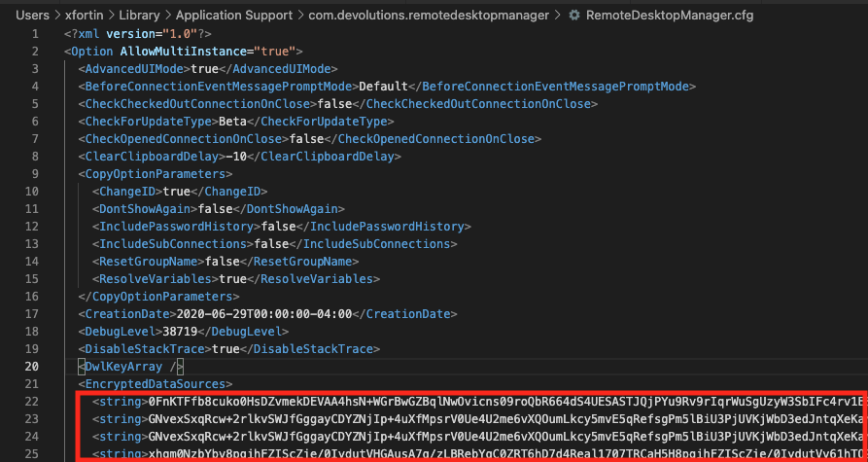Open the Library breadcrumb segment
Viewport: 868px width, 462px height.
(x=139, y=15)
